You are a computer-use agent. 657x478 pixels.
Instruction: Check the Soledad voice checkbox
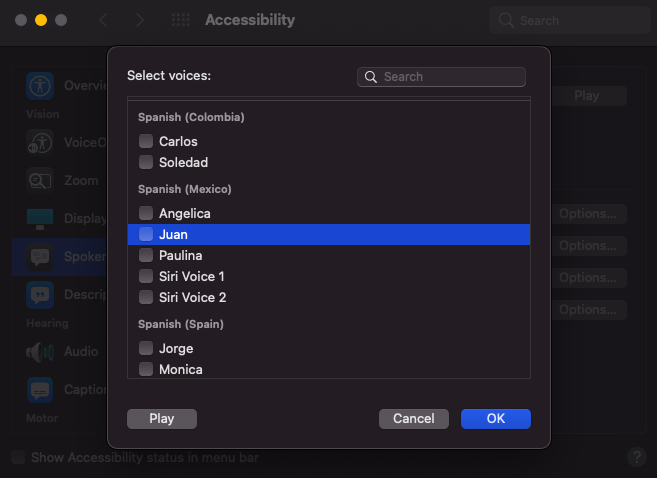[x=146, y=162]
